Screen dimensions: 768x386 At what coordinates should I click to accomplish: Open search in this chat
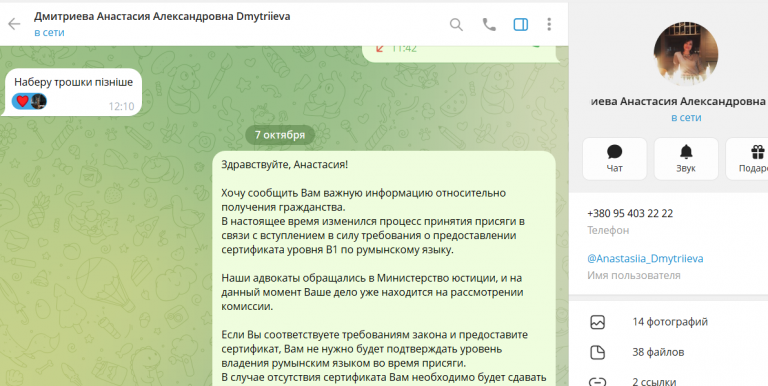(x=456, y=24)
